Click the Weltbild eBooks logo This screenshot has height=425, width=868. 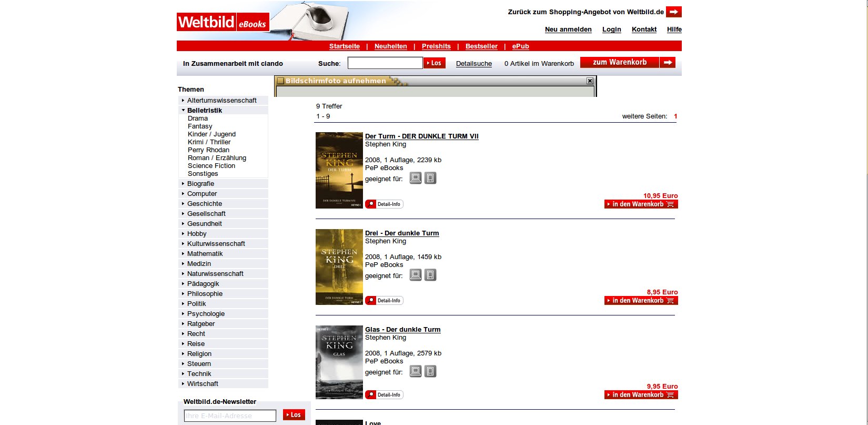click(223, 22)
